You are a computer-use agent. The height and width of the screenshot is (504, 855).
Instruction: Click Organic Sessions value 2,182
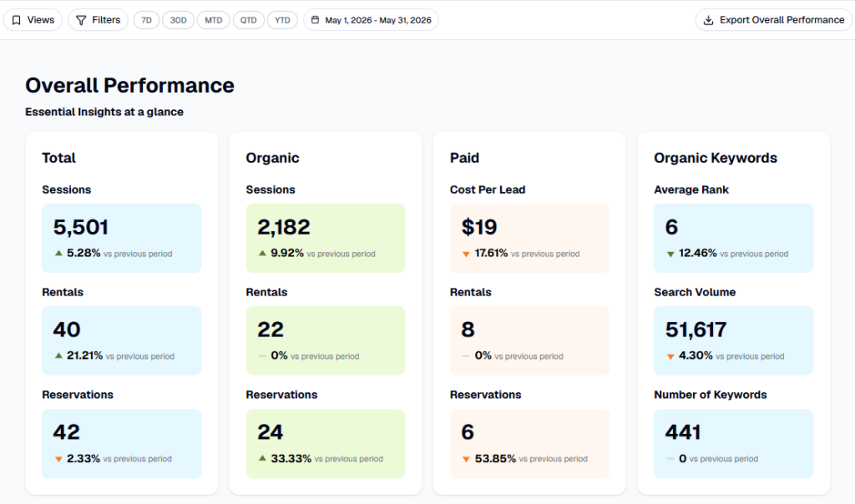[284, 227]
